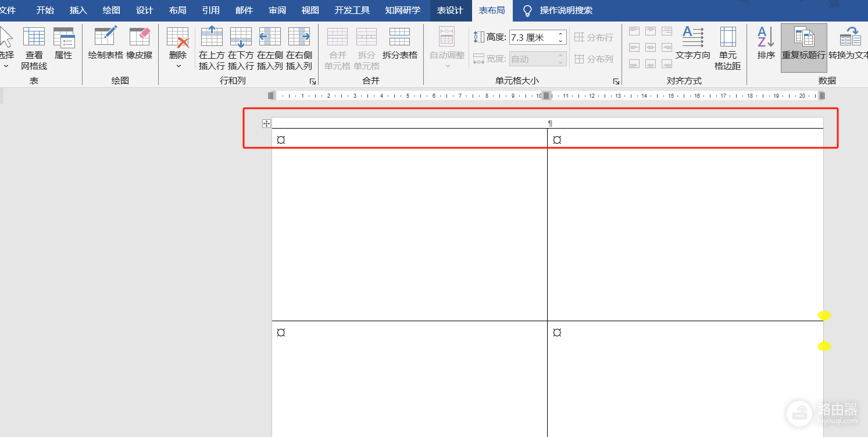Switch to the 邮件 tab
Image resolution: width=868 pixels, height=437 pixels.
244,10
